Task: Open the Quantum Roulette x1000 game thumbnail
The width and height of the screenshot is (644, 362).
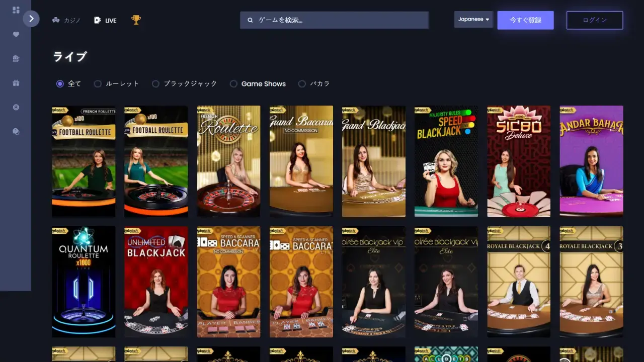Action: [x=84, y=282]
